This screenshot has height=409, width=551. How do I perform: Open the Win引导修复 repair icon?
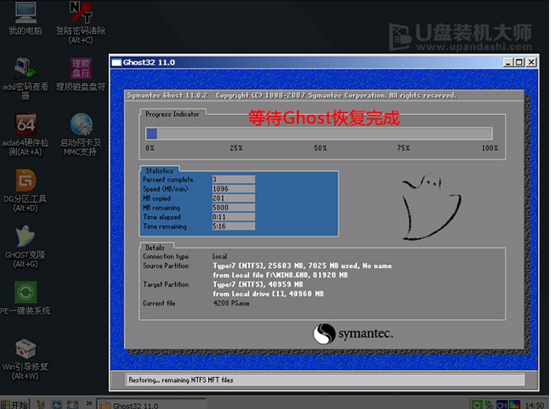click(x=25, y=359)
